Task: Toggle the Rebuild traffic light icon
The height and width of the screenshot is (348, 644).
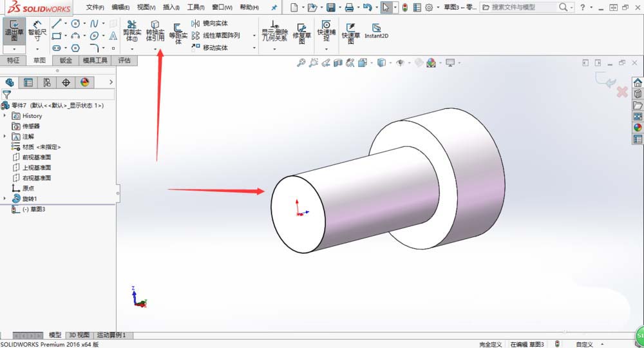Action: 404,8
